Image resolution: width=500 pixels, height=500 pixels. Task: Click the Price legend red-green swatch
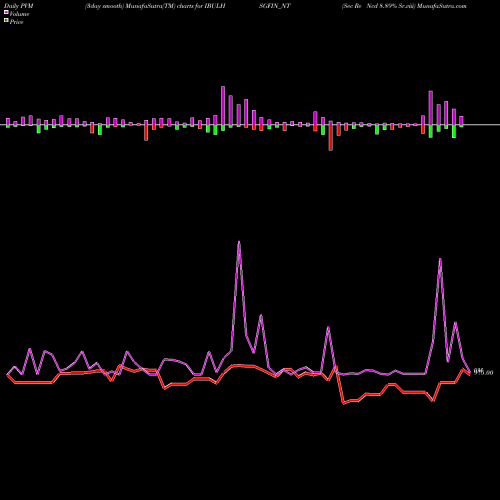click(x=6, y=21)
